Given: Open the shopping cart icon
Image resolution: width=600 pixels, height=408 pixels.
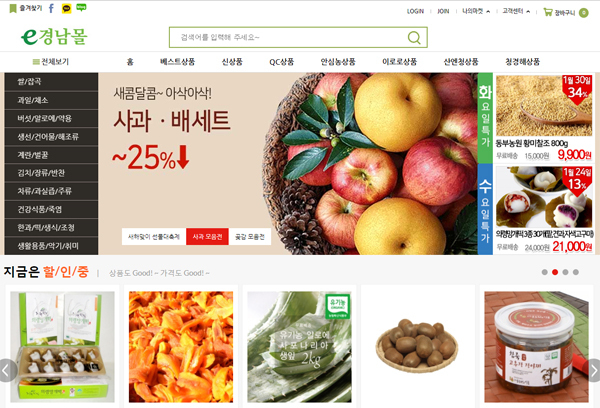Looking at the screenshot, I should [548, 12].
